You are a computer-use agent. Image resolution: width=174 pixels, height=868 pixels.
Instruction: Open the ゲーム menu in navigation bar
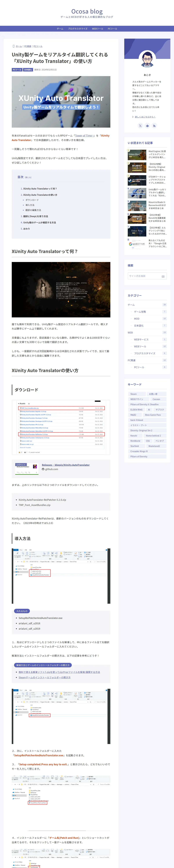point(60,29)
